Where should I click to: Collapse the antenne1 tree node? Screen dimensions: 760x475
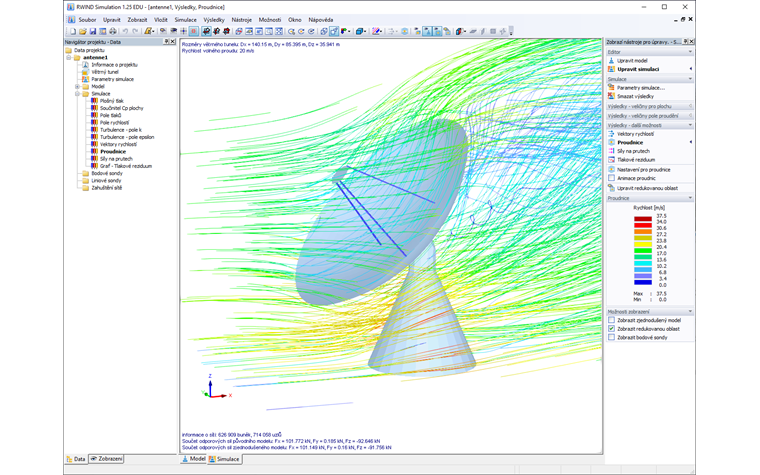coord(69,57)
